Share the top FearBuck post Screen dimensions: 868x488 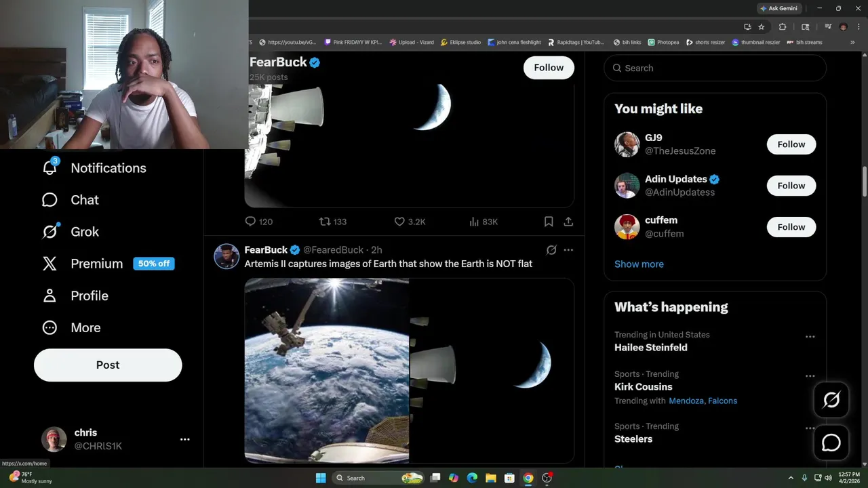[568, 222]
